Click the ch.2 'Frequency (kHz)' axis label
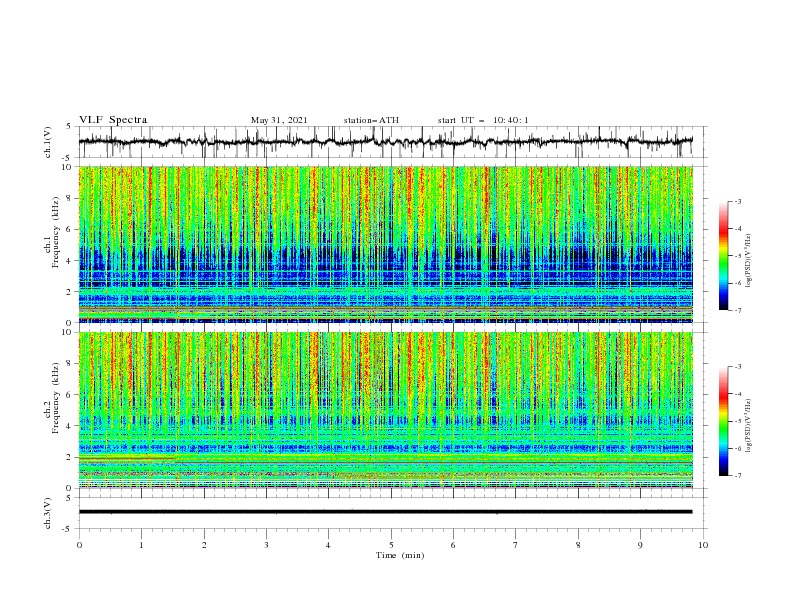Image resolution: width=792 pixels, height=612 pixels. click(x=56, y=397)
